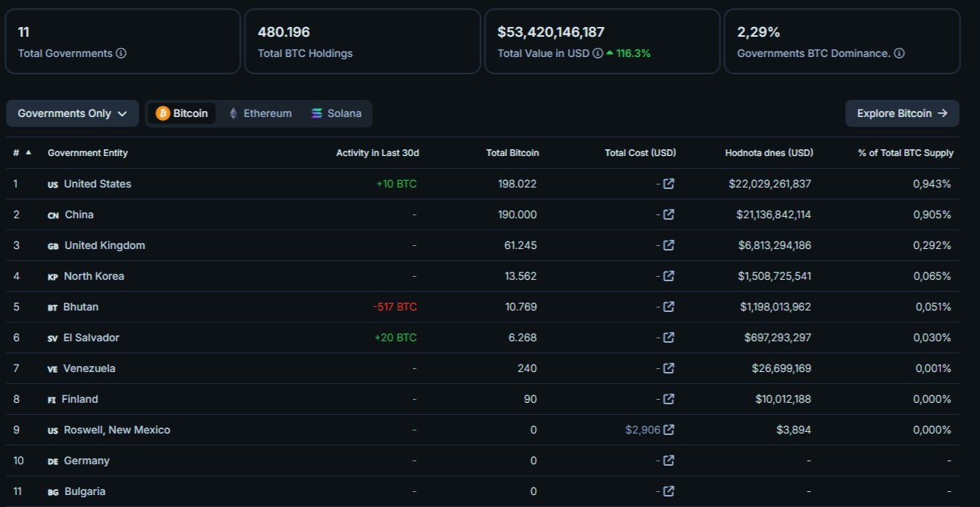Open the Finland entity link
Screen dimensions: 980x507
point(80,399)
